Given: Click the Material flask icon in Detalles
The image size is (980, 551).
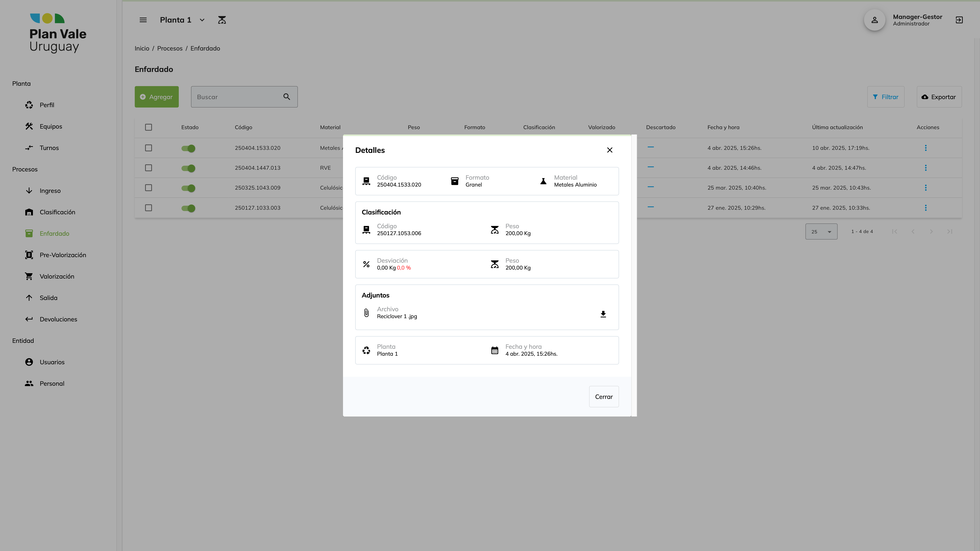Looking at the screenshot, I should click(x=543, y=181).
